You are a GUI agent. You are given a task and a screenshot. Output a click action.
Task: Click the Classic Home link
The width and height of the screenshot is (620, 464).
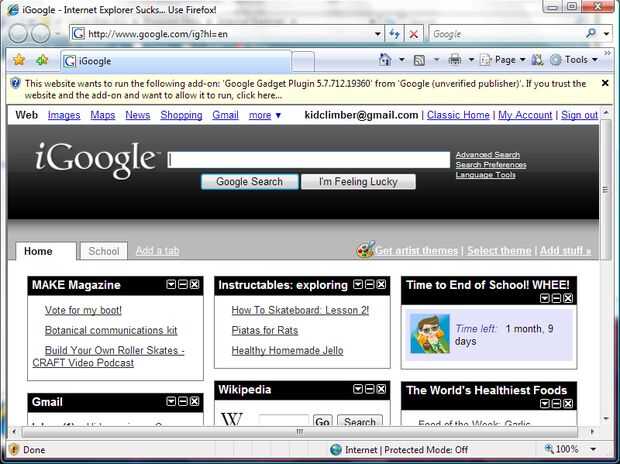[458, 115]
